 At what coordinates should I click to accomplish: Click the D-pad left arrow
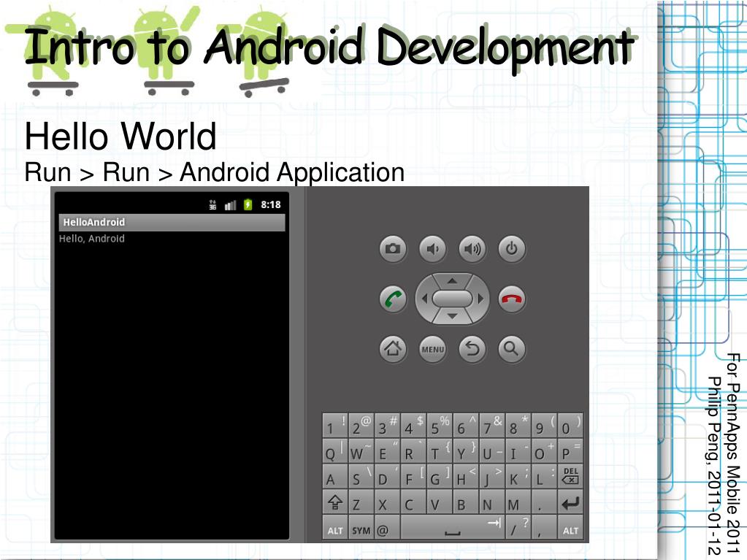click(x=424, y=299)
